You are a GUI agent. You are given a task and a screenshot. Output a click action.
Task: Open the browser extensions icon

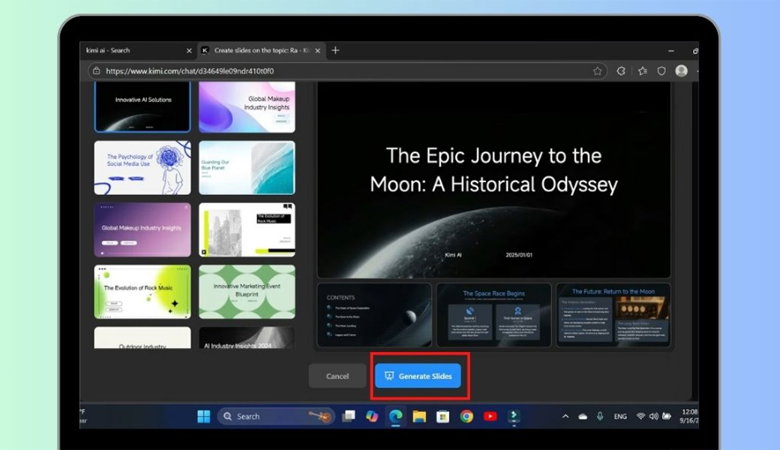point(621,71)
